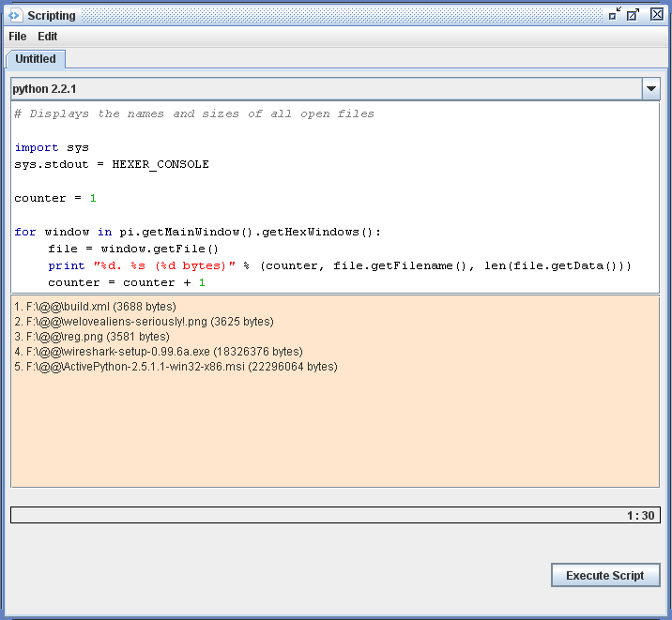
Task: Click the status bar showing 1 : 30
Action: (335, 515)
